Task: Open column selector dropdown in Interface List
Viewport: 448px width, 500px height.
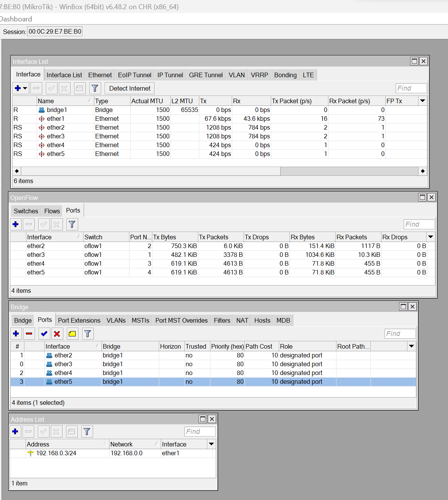Action: [x=422, y=101]
